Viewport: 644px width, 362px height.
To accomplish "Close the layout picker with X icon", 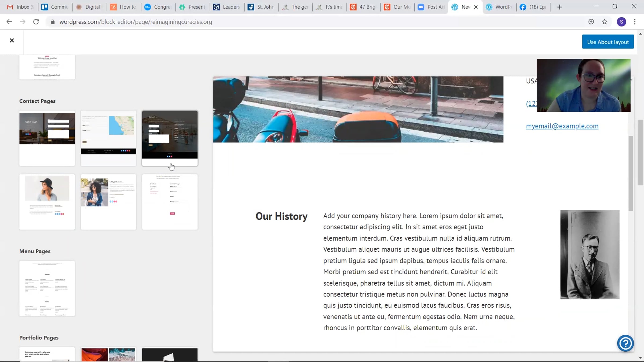I will coord(12,40).
